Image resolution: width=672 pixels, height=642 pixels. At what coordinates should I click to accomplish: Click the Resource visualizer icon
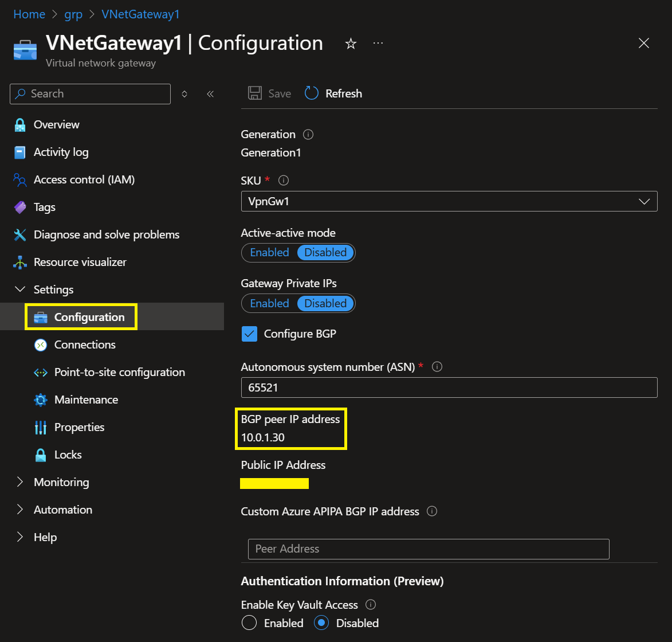(19, 262)
